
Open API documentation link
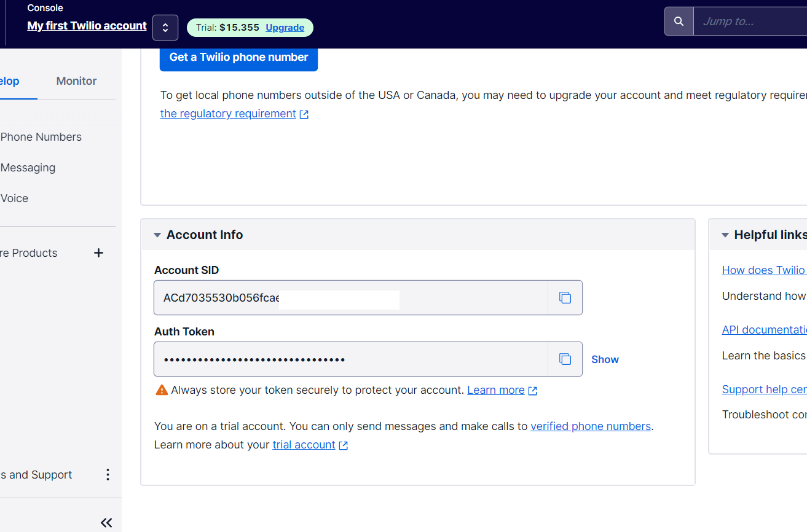click(764, 330)
